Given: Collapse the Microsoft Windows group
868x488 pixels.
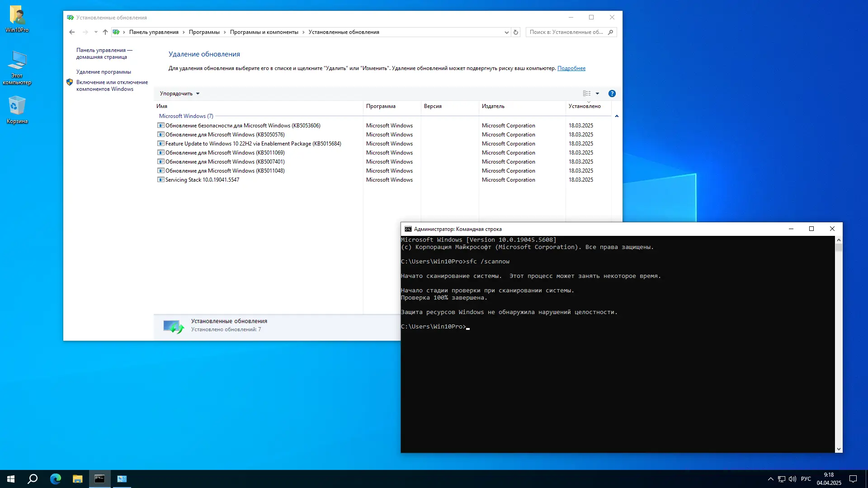Looking at the screenshot, I should pyautogui.click(x=617, y=116).
